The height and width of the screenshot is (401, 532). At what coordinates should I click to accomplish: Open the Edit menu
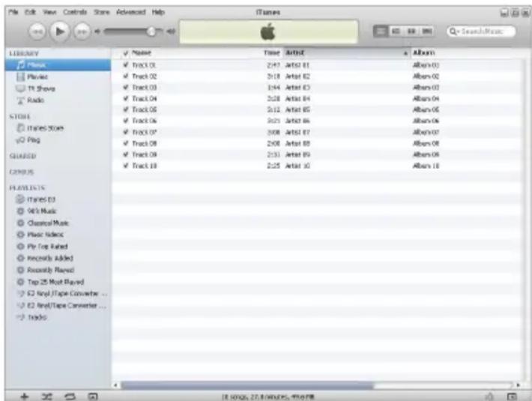(x=30, y=12)
